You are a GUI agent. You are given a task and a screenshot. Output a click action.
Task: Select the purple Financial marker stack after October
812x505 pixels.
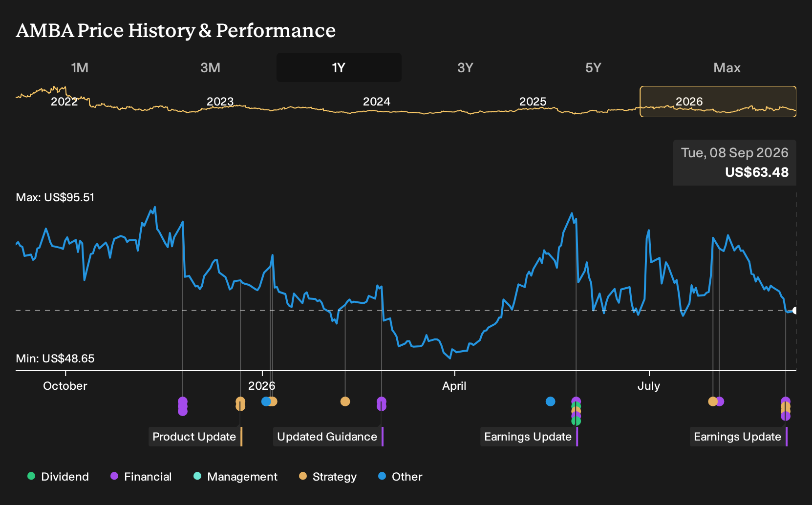(183, 406)
